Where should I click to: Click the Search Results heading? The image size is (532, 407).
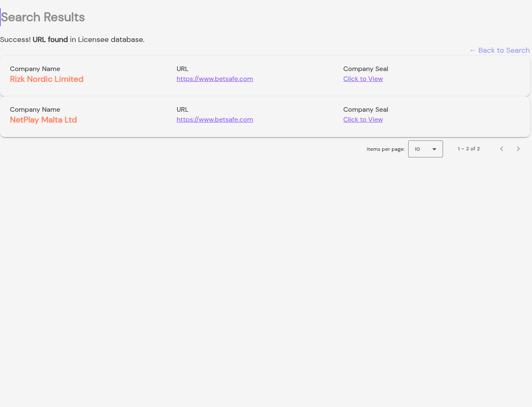(43, 17)
